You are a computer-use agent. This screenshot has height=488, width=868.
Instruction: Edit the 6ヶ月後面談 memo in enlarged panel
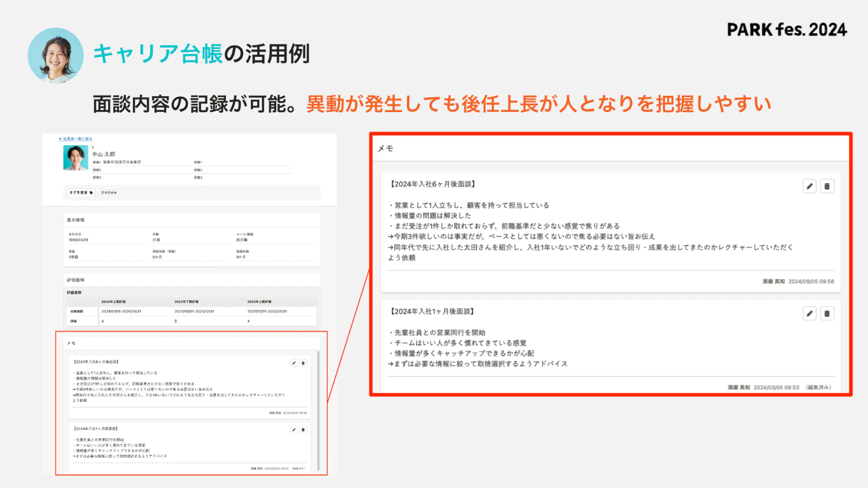pyautogui.click(x=809, y=186)
